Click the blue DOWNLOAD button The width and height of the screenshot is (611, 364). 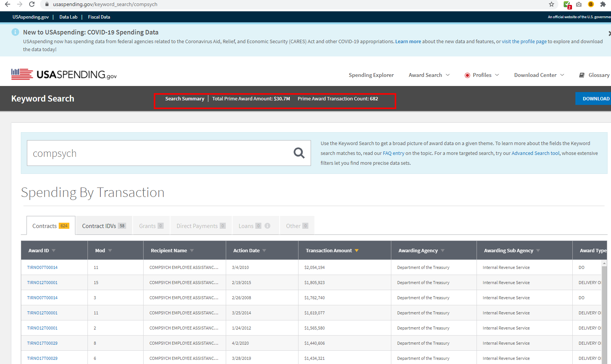coord(594,99)
